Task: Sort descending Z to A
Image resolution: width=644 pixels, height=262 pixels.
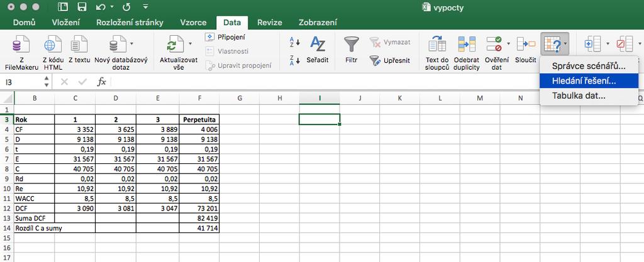Action: [x=295, y=60]
